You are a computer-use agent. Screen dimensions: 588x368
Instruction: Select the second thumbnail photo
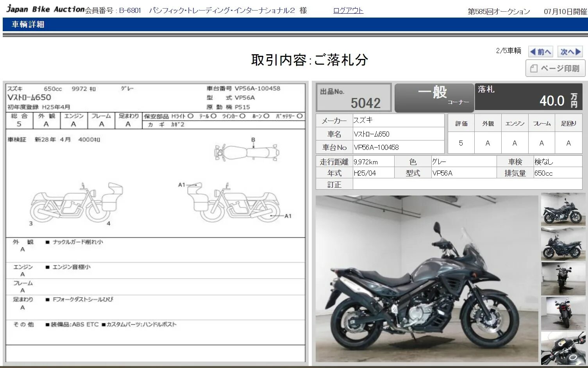563,244
